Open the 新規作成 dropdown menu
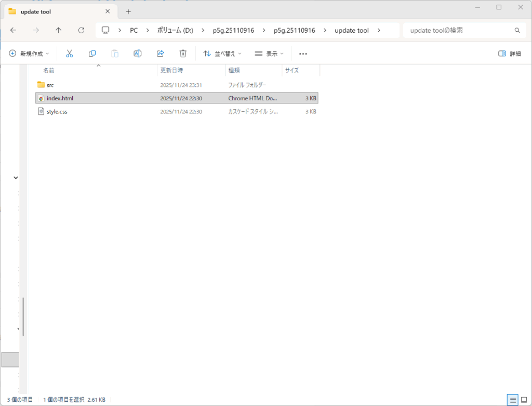Screen dimensions: 532x406 coord(29,54)
